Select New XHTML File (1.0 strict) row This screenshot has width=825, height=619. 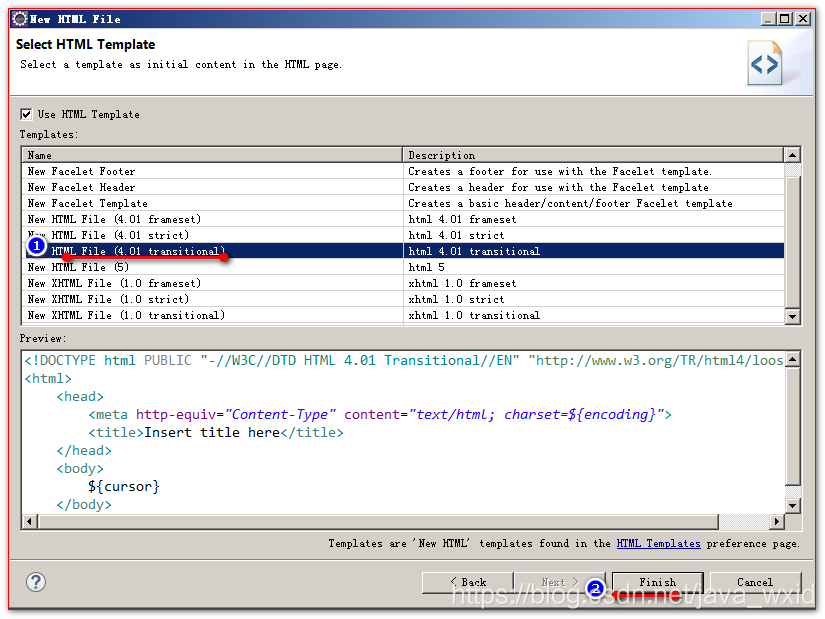pyautogui.click(x=403, y=299)
